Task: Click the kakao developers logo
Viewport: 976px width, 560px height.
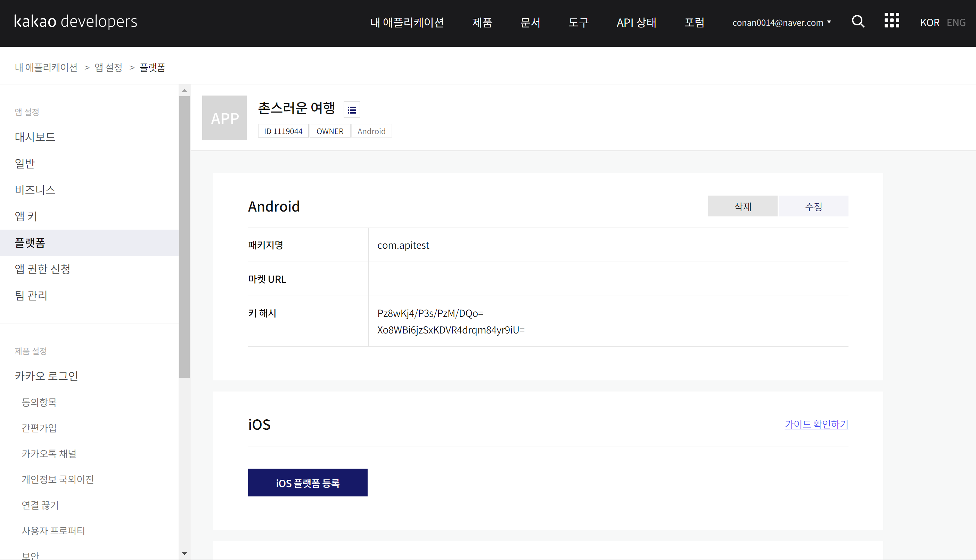Action: tap(75, 21)
